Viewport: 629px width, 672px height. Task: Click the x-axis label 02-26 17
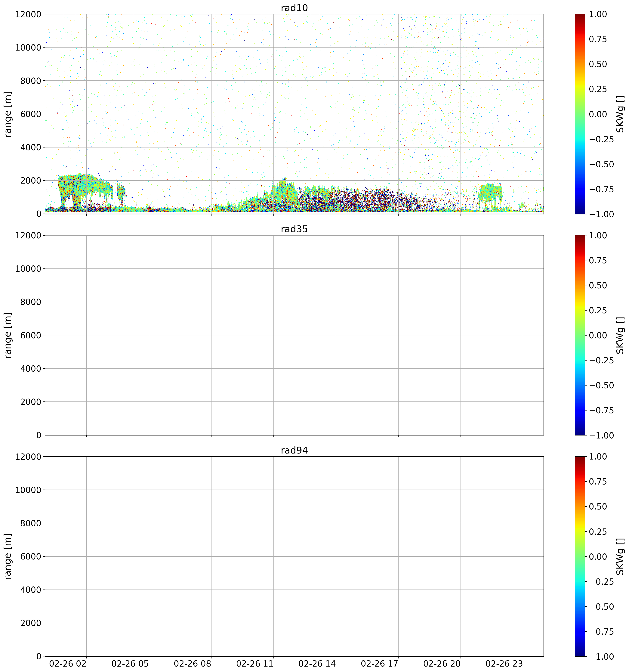[x=380, y=664]
